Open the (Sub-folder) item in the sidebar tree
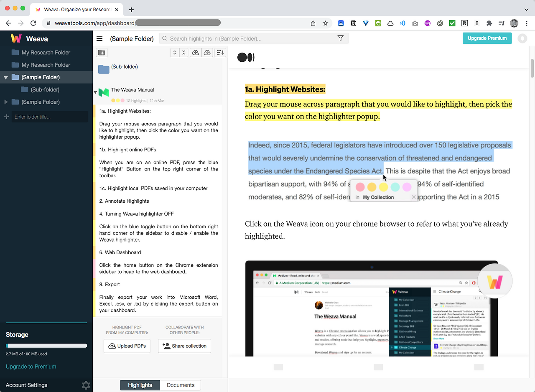Screen dimensions: 535x392 point(45,89)
